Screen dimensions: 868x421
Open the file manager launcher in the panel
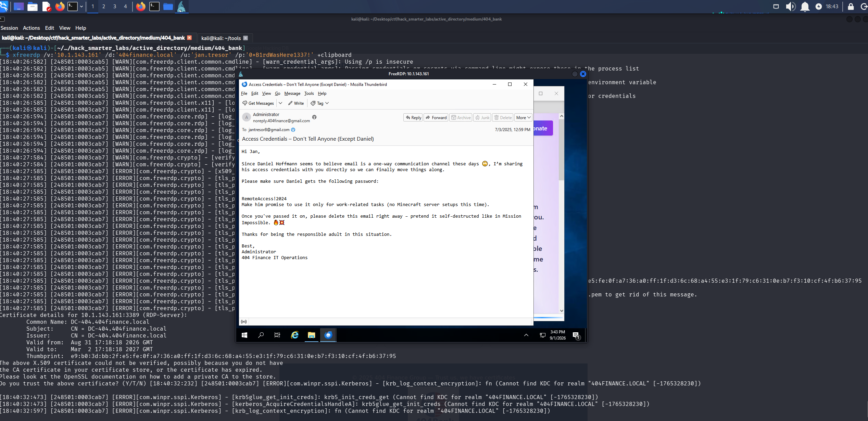point(33,7)
